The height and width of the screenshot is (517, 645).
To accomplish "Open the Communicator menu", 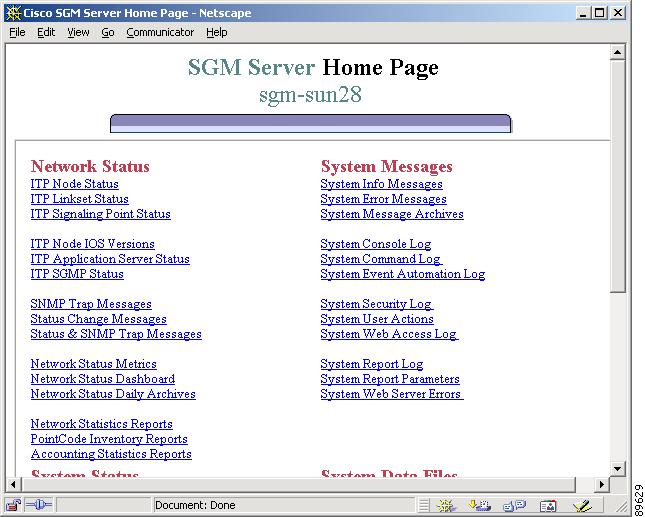I will pyautogui.click(x=160, y=32).
